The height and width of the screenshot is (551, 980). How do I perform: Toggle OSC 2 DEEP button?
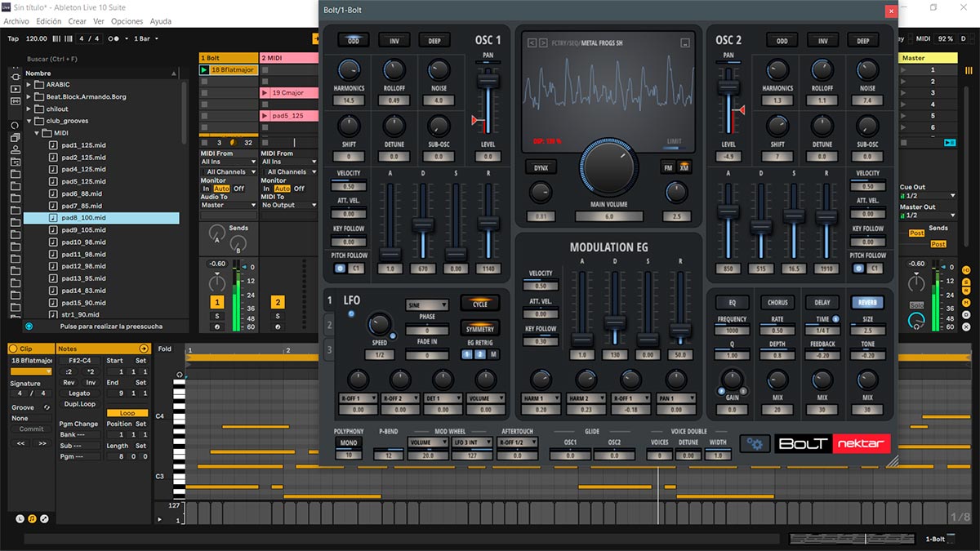862,40
